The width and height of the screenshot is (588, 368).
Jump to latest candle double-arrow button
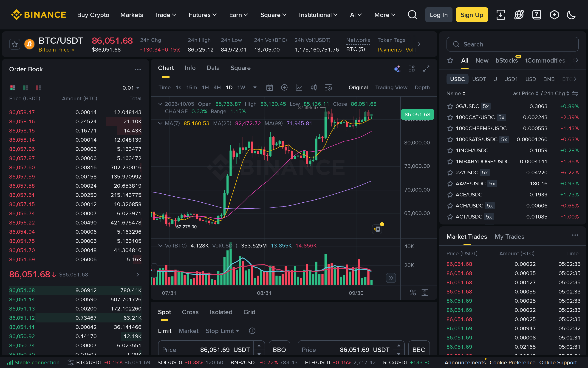[391, 278]
